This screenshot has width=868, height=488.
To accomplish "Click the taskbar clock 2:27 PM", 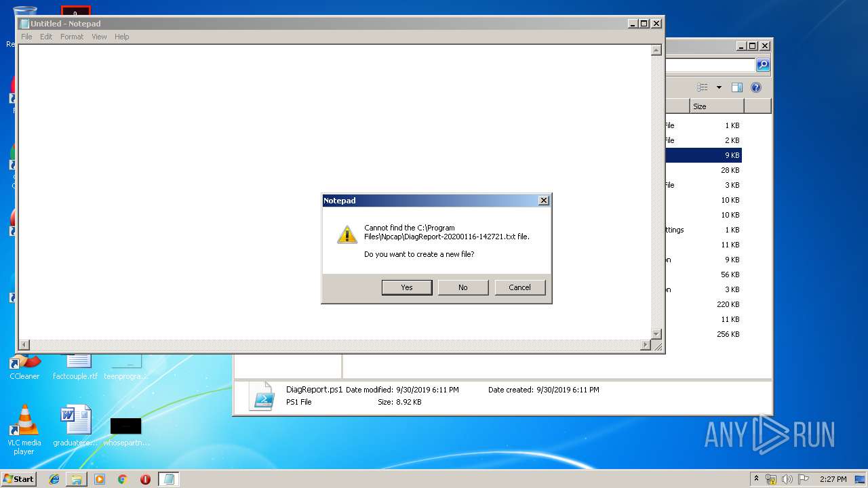I will (833, 479).
